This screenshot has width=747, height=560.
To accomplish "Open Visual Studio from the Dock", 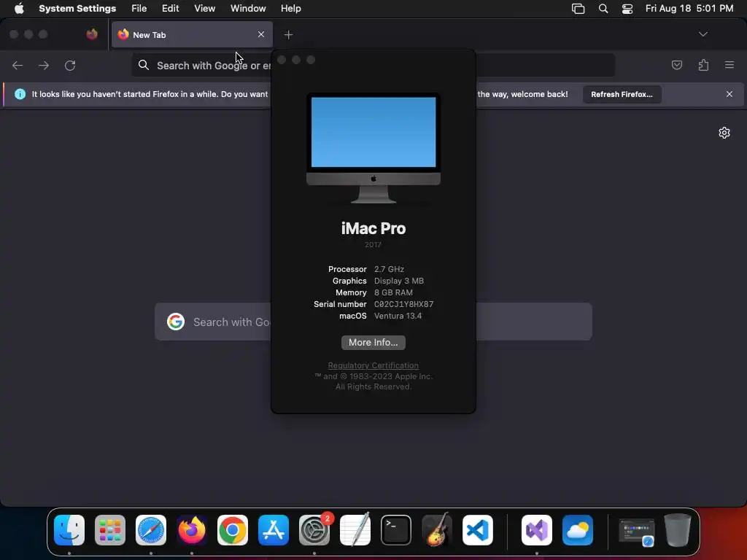I will coord(537,530).
